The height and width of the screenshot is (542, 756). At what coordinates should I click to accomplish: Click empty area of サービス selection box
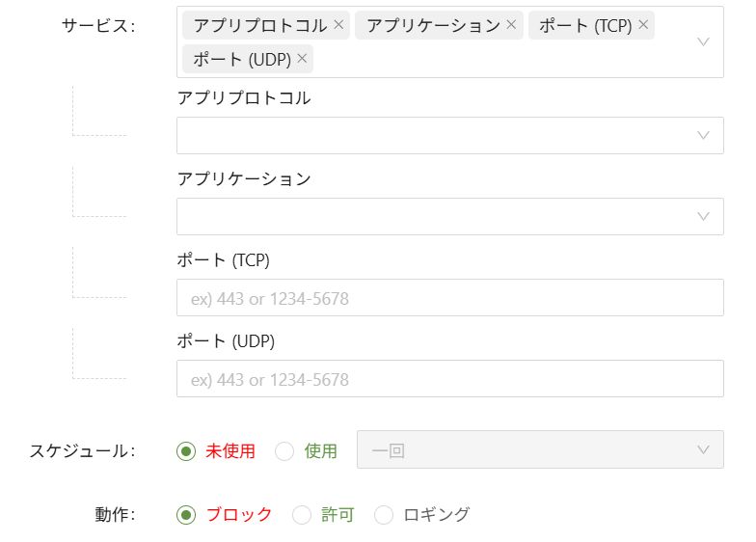click(x=501, y=60)
